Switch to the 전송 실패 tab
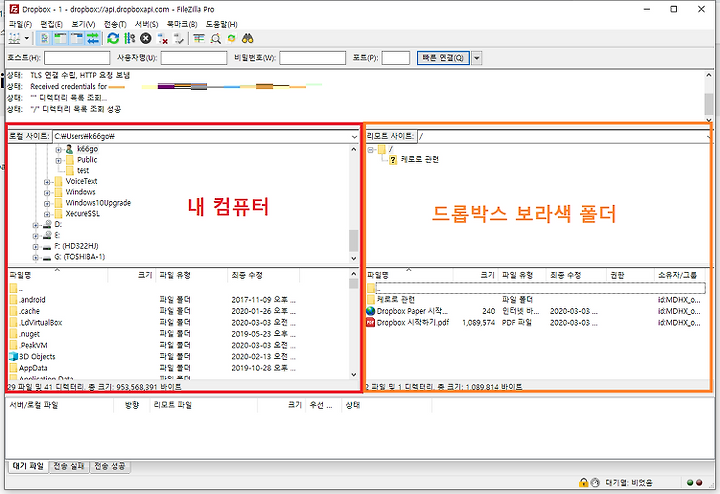720x494 pixels. tap(69, 466)
